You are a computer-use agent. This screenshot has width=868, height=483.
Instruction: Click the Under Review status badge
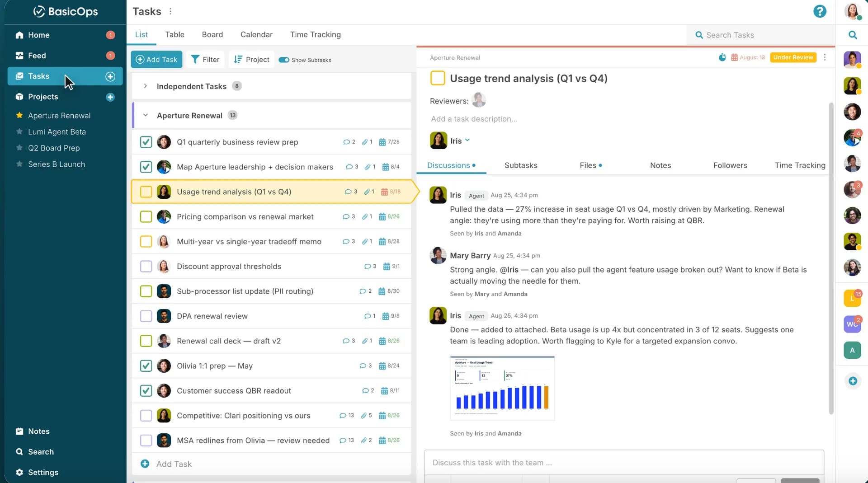tap(793, 57)
